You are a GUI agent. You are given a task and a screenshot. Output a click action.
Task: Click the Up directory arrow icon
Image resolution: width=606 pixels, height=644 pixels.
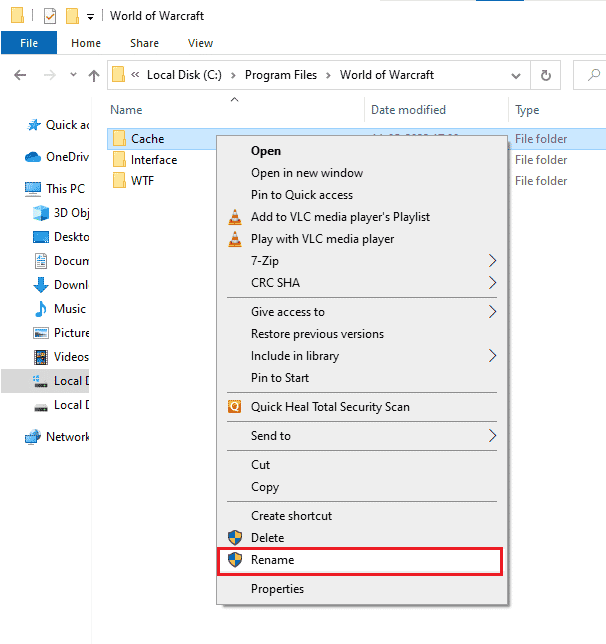tap(94, 75)
